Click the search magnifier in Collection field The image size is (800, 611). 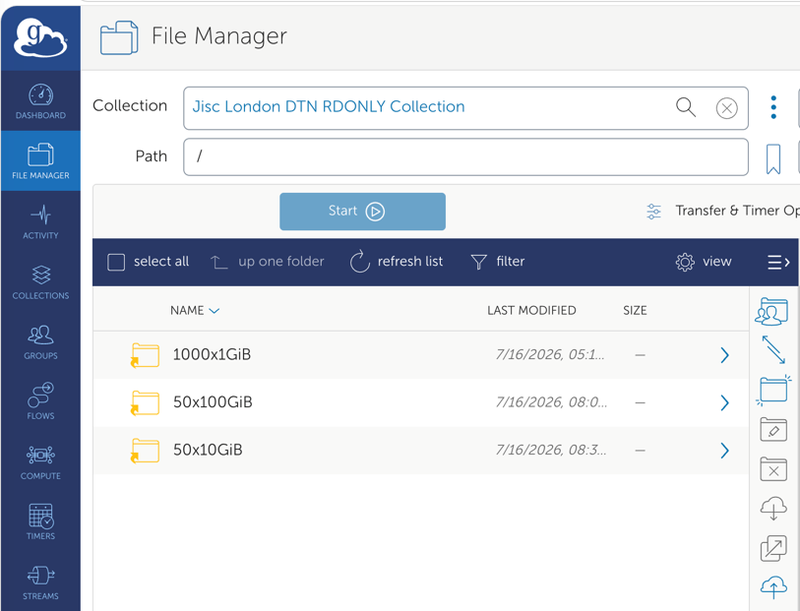click(x=686, y=108)
